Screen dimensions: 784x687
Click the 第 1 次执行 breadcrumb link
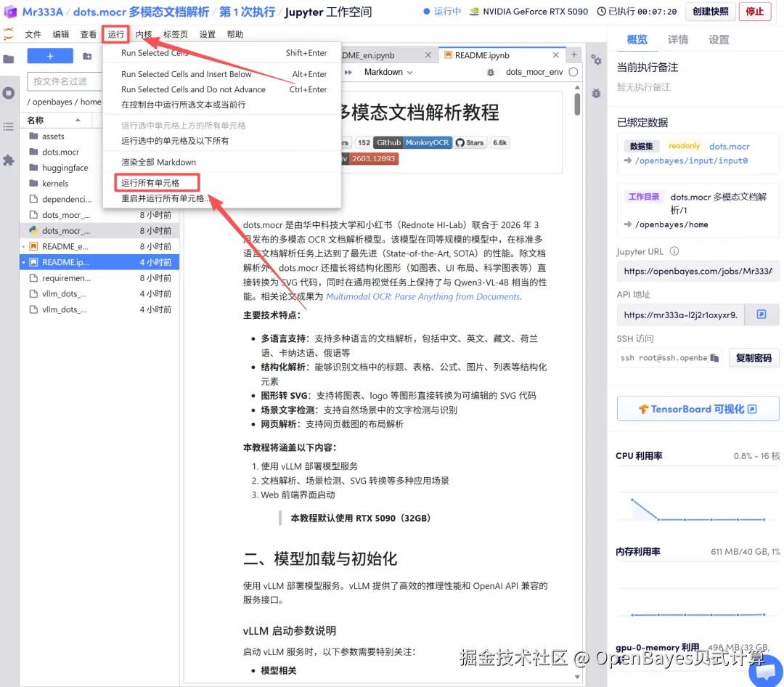pos(247,12)
